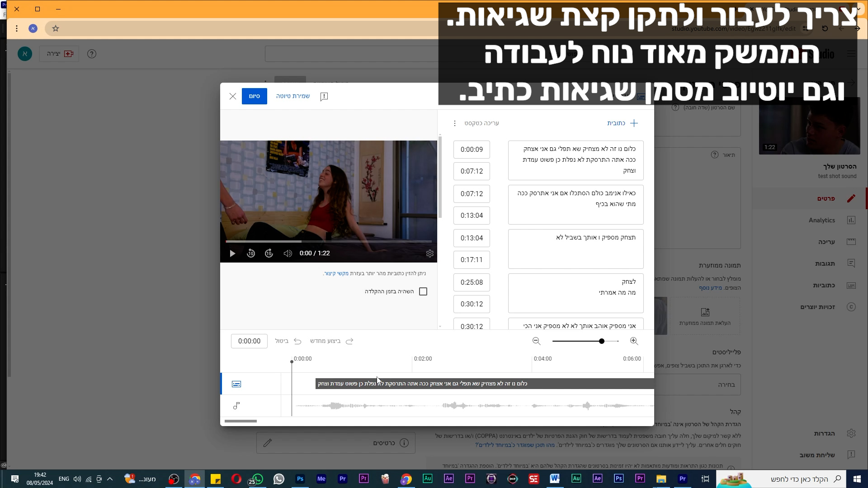
Task: Zoom in the subtitle timeline
Action: (634, 341)
